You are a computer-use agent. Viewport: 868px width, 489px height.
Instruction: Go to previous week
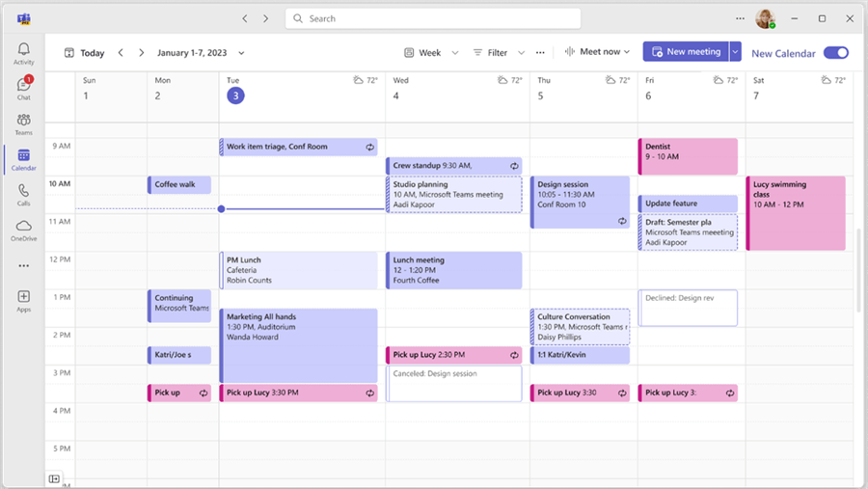(121, 53)
